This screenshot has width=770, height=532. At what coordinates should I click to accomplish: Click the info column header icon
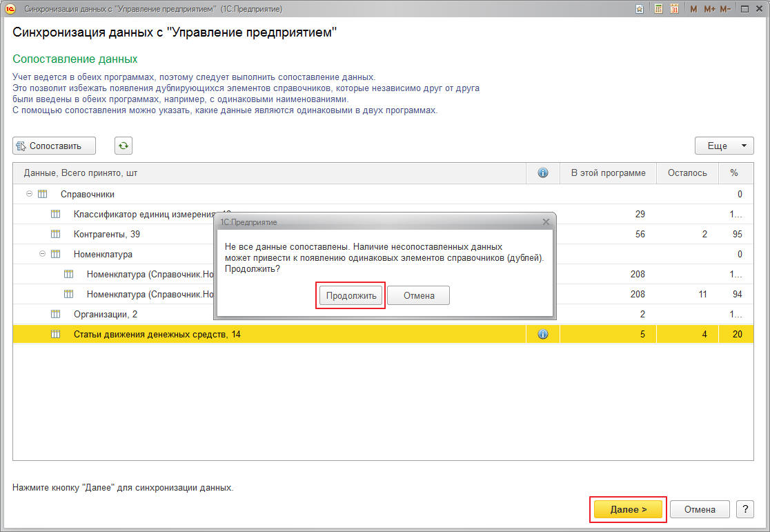543,173
